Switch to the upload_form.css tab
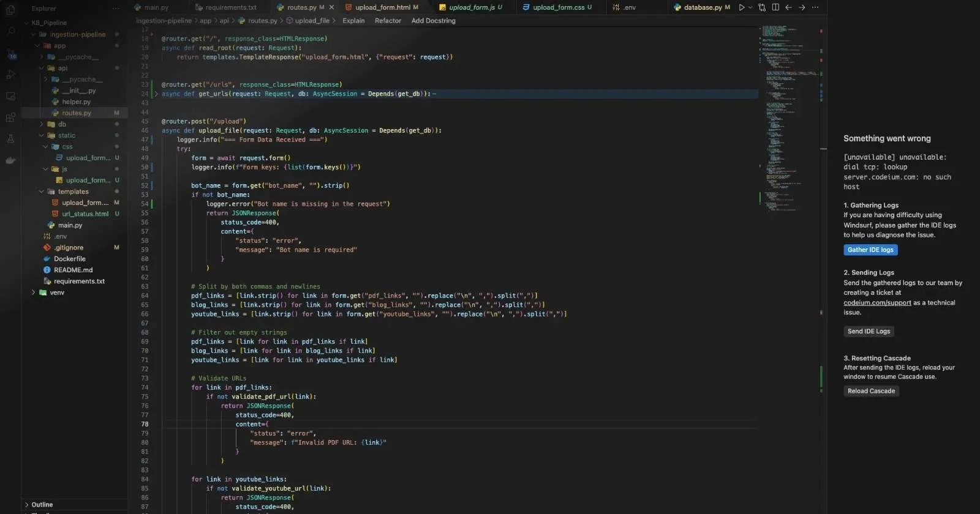The height and width of the screenshot is (514, 980). coord(557,7)
